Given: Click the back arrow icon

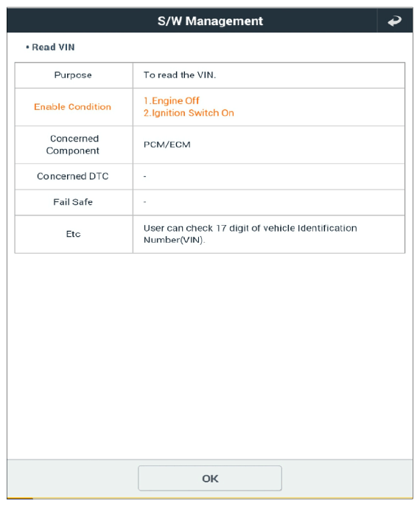Looking at the screenshot, I should [394, 21].
